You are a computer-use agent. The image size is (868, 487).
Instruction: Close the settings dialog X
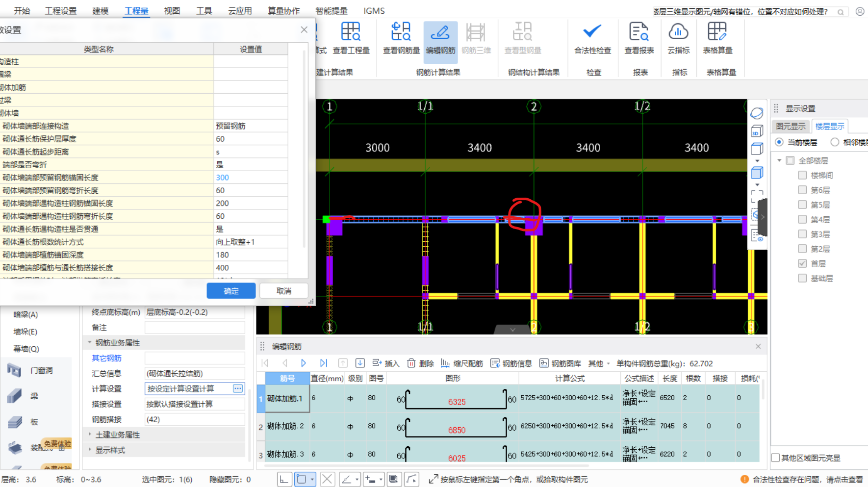pos(304,29)
